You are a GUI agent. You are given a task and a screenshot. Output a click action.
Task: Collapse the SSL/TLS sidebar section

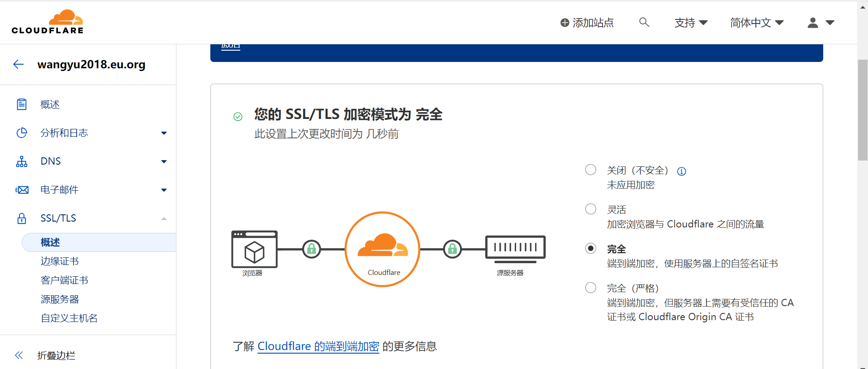164,218
